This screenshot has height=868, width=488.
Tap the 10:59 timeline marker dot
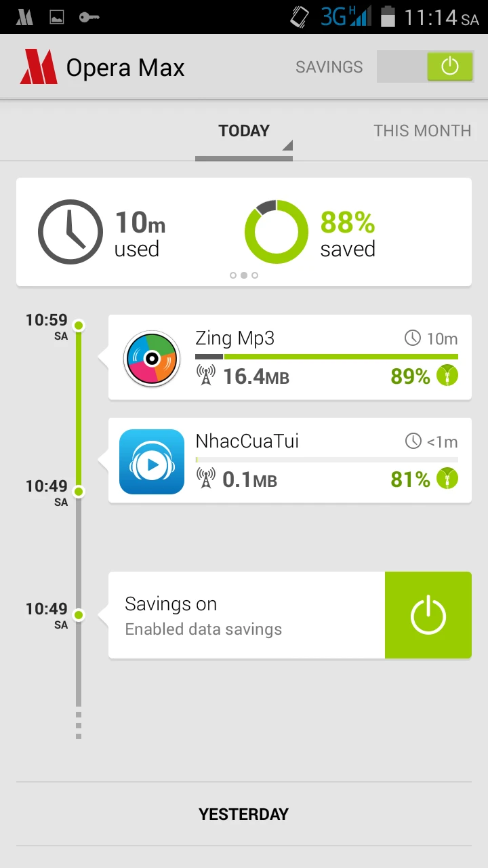pyautogui.click(x=79, y=325)
